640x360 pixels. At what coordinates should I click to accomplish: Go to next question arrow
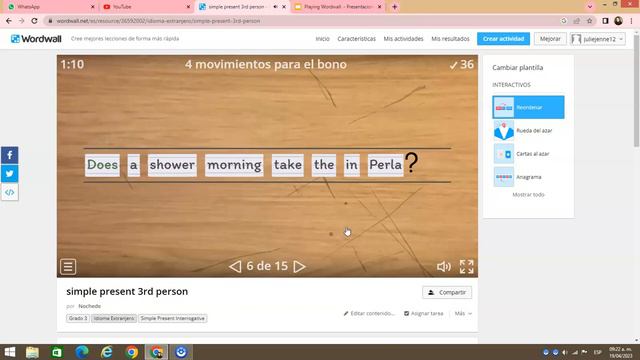[x=299, y=267]
